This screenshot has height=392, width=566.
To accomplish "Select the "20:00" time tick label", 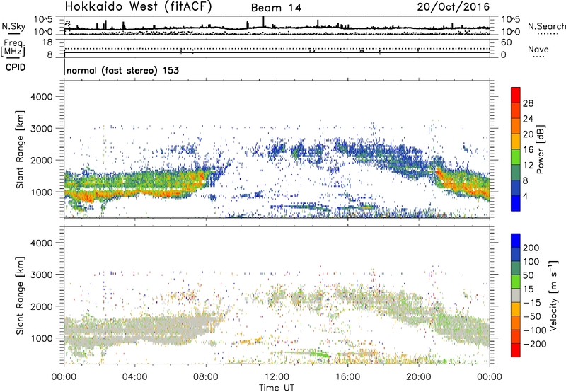I will [x=418, y=377].
